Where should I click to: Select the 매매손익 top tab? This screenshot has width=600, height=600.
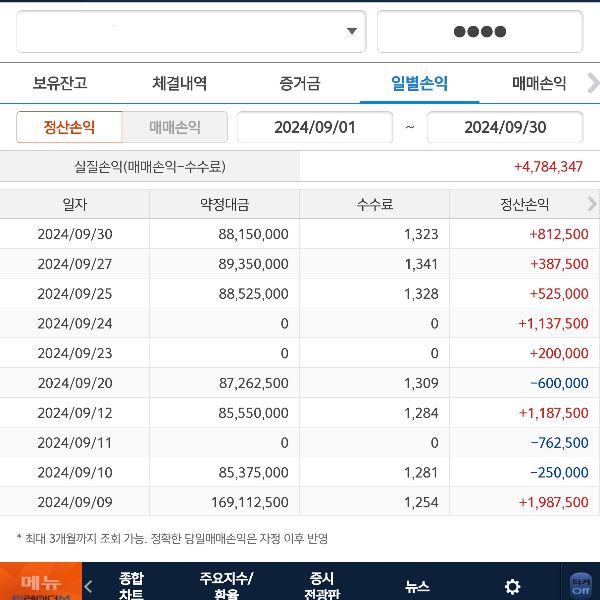click(x=538, y=83)
